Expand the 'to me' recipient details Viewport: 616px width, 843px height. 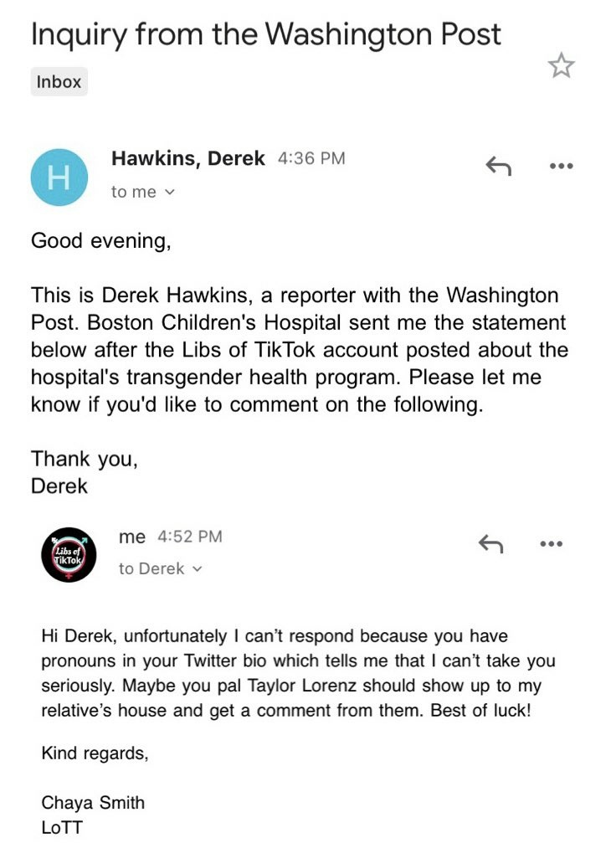tap(143, 193)
